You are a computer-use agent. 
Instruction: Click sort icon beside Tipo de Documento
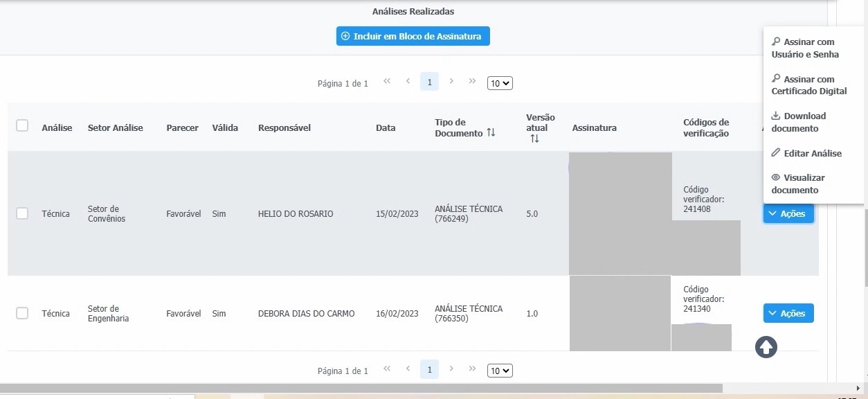click(x=491, y=133)
